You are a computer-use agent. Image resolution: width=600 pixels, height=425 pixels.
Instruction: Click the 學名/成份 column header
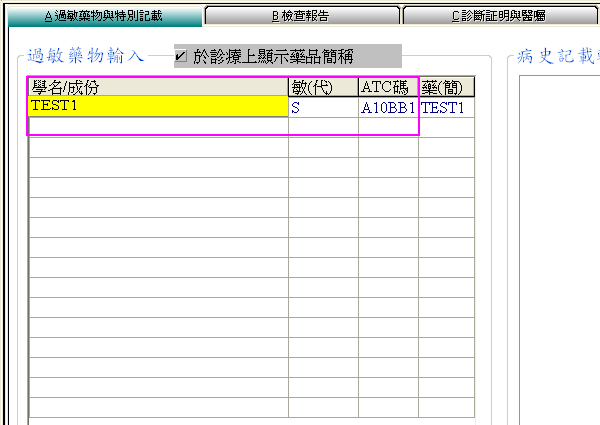click(158, 88)
